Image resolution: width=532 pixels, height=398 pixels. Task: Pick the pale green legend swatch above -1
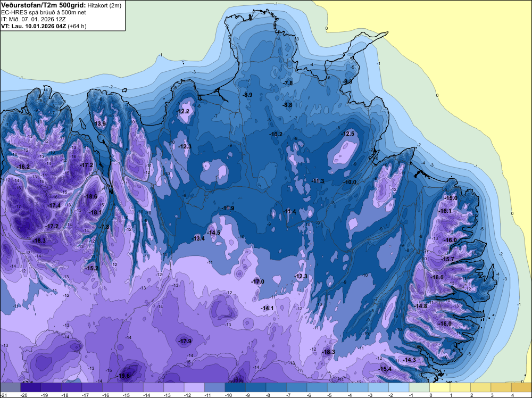coord(419,388)
